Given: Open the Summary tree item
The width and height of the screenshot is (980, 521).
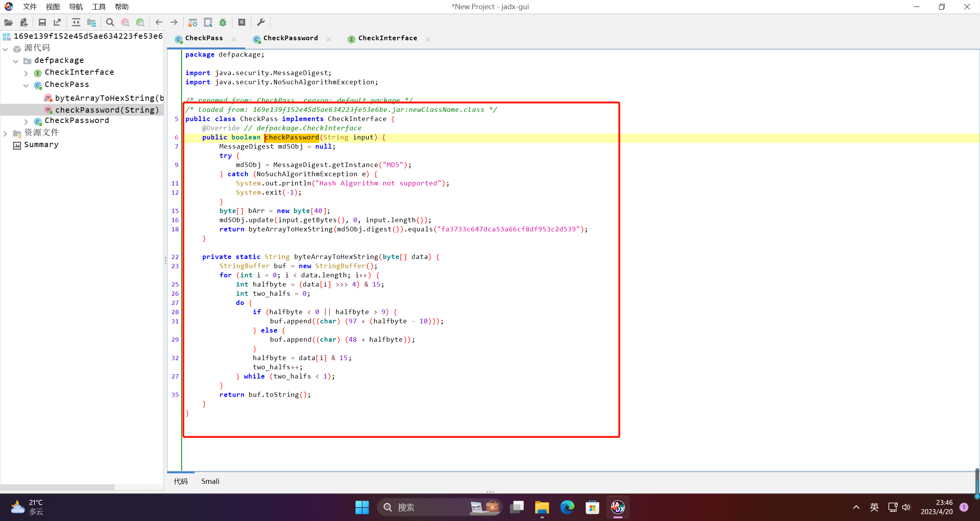Looking at the screenshot, I should pyautogui.click(x=41, y=144).
